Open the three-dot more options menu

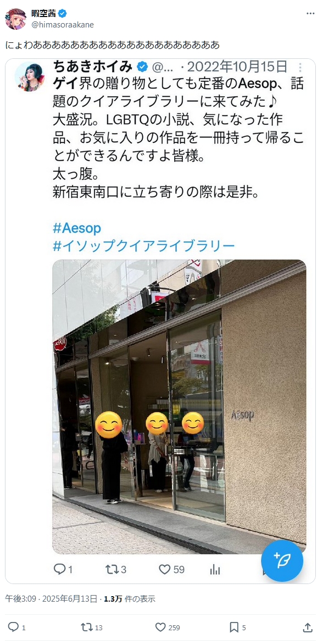click(x=310, y=14)
